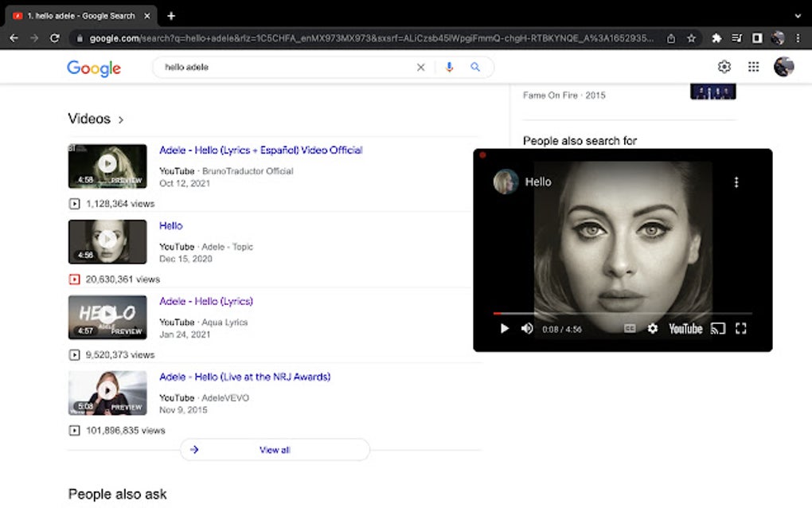812x508 pixels.
Task: Click the Google voice search microphone
Action: 448,67
